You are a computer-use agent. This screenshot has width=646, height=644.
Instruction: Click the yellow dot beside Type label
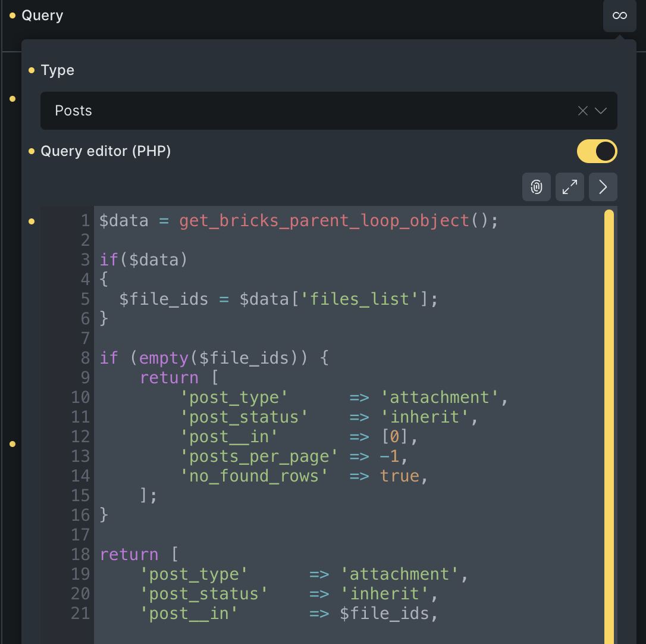(x=32, y=71)
